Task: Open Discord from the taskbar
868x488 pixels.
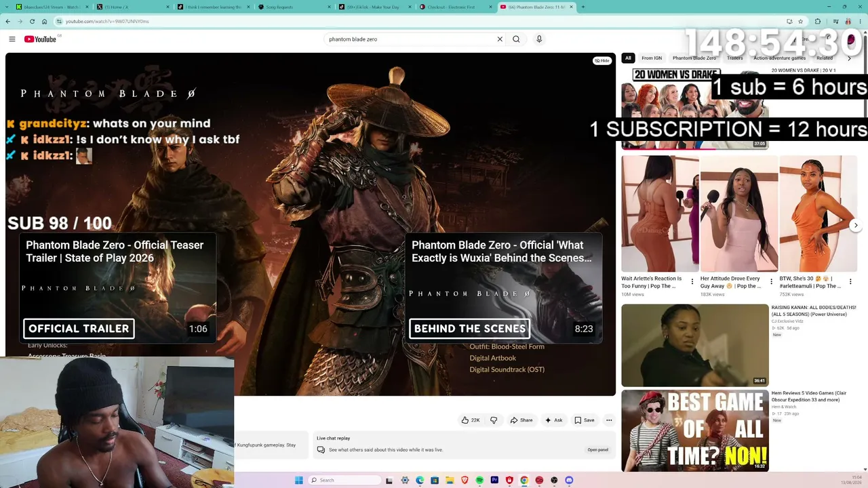Action: pos(569,480)
